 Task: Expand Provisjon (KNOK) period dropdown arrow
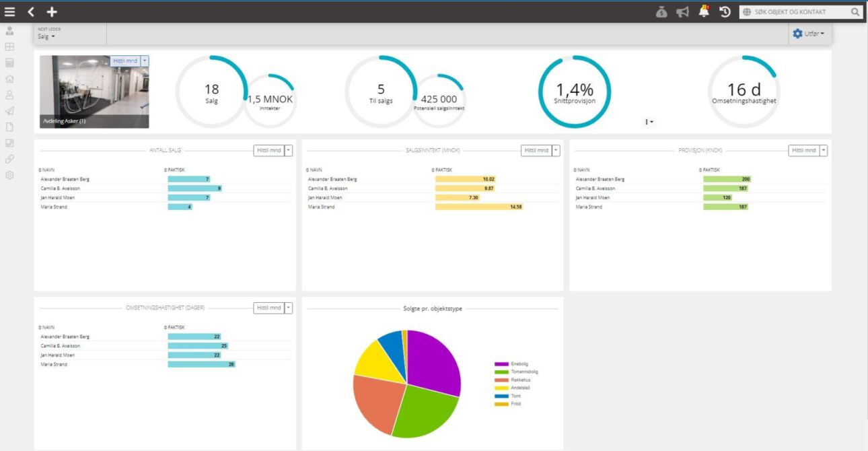click(824, 151)
